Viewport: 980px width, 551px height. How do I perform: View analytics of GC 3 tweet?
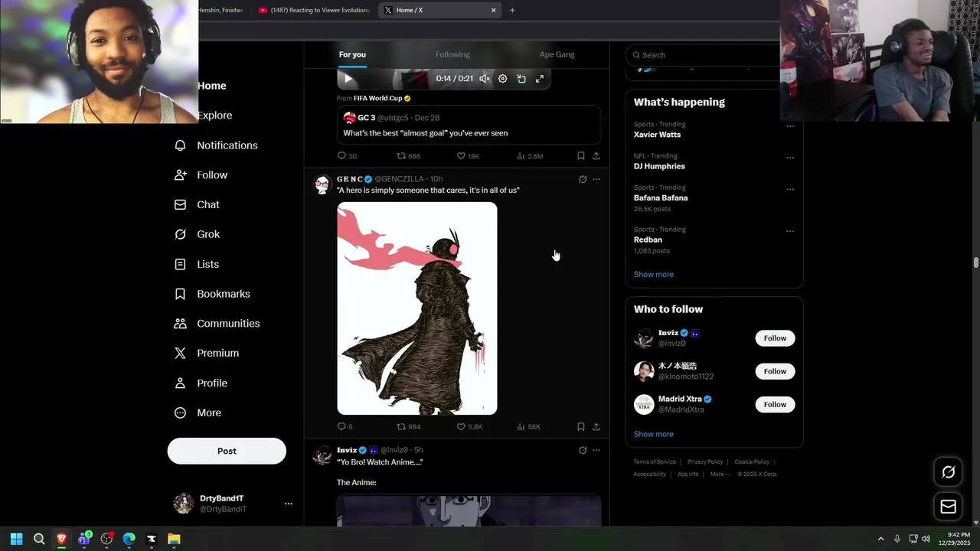click(530, 156)
